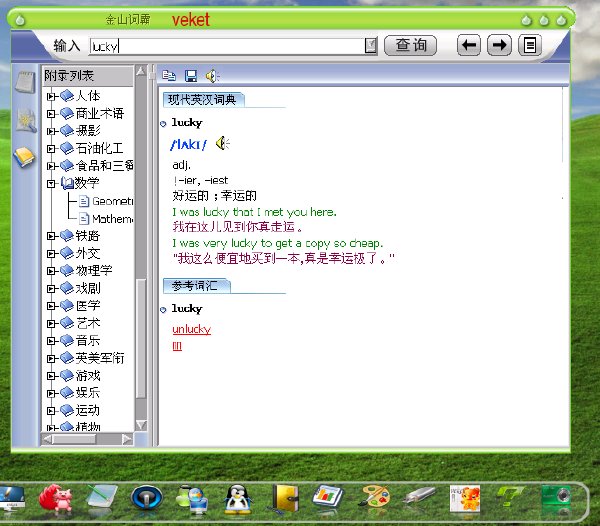Select the map icon in left sidebar
The height and width of the screenshot is (526, 600).
click(x=26, y=121)
